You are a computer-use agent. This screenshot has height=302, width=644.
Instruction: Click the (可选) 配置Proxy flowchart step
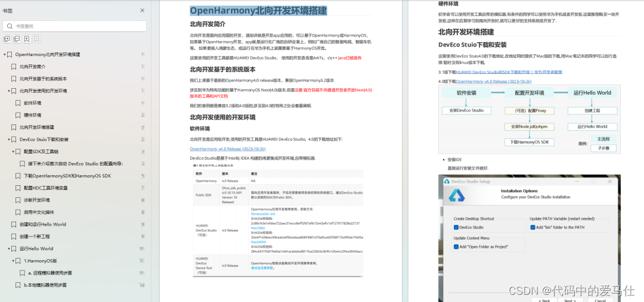[x=530, y=110]
